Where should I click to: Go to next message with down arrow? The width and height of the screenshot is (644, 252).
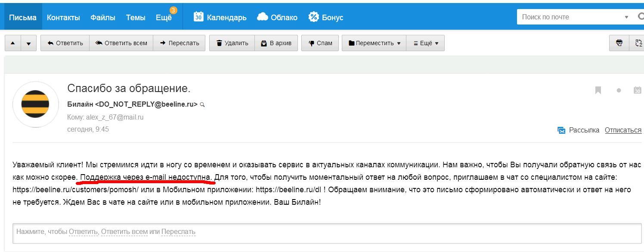point(28,43)
